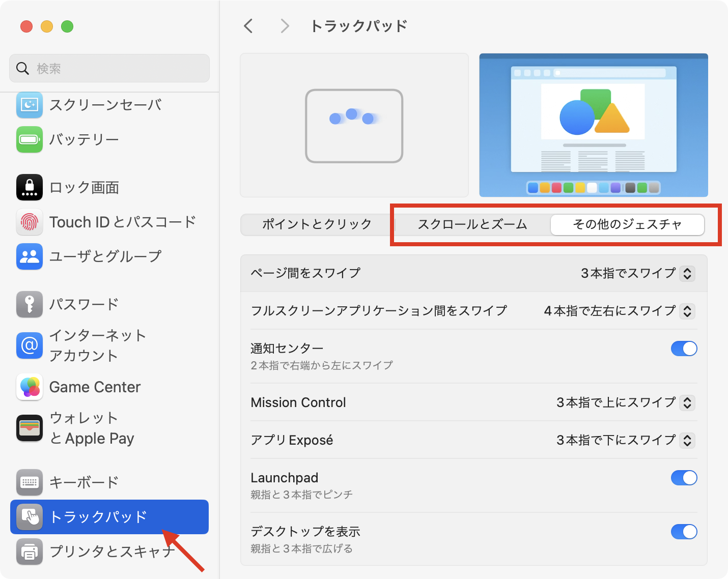Click the Passwords (パスワード) key icon
This screenshot has width=728, height=579.
pyautogui.click(x=30, y=304)
